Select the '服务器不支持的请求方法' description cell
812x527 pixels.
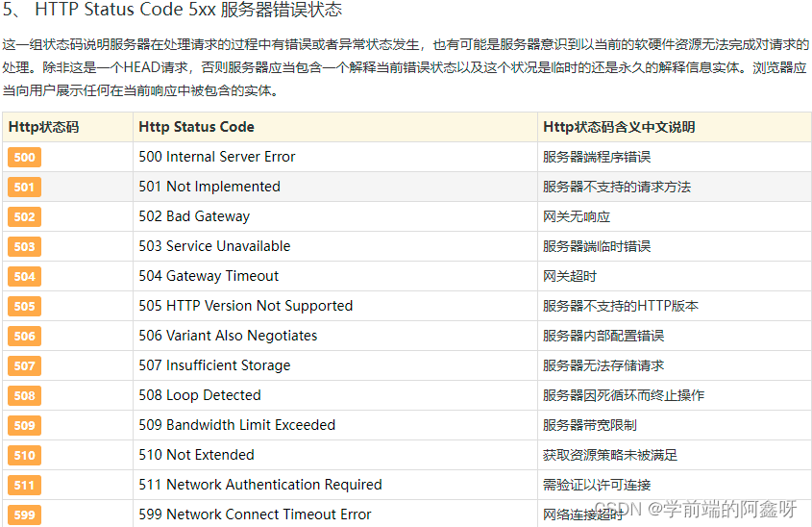coord(675,187)
